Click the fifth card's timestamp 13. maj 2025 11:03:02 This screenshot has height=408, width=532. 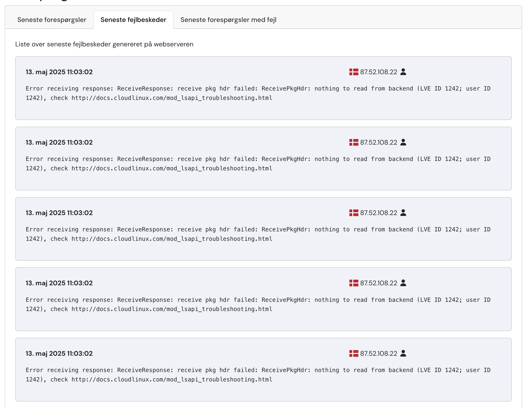pos(59,354)
